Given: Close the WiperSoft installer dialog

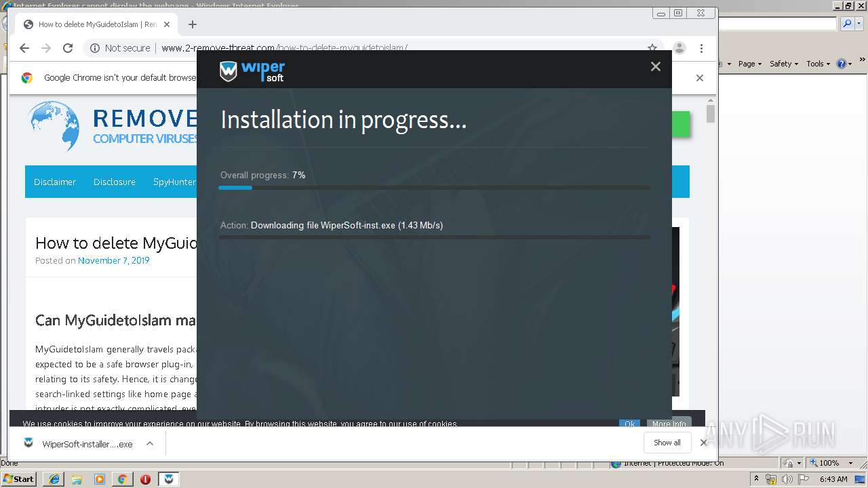Looking at the screenshot, I should point(655,66).
